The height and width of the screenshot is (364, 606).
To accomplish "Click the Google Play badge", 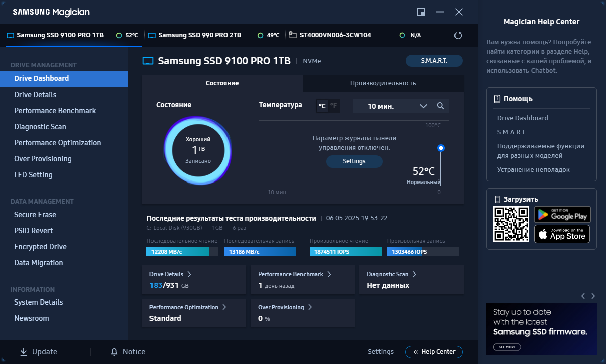I will point(562,215).
